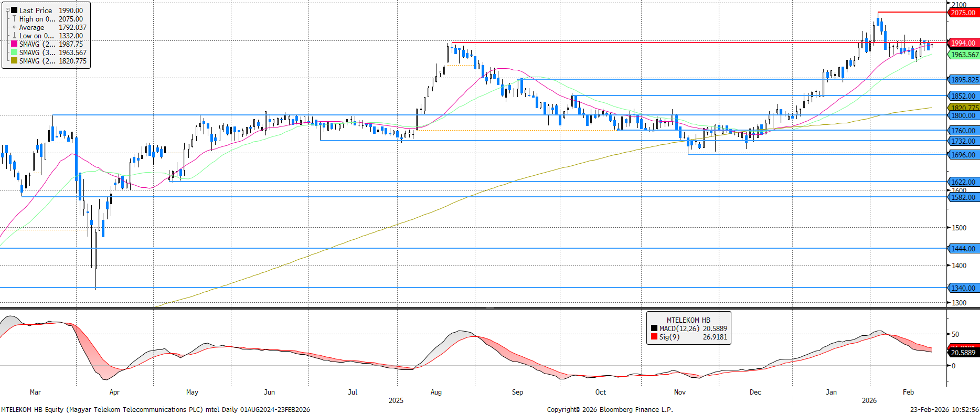Select the red 1994.00 resistance level tag
Screen dimensions: 980x414
(963, 43)
